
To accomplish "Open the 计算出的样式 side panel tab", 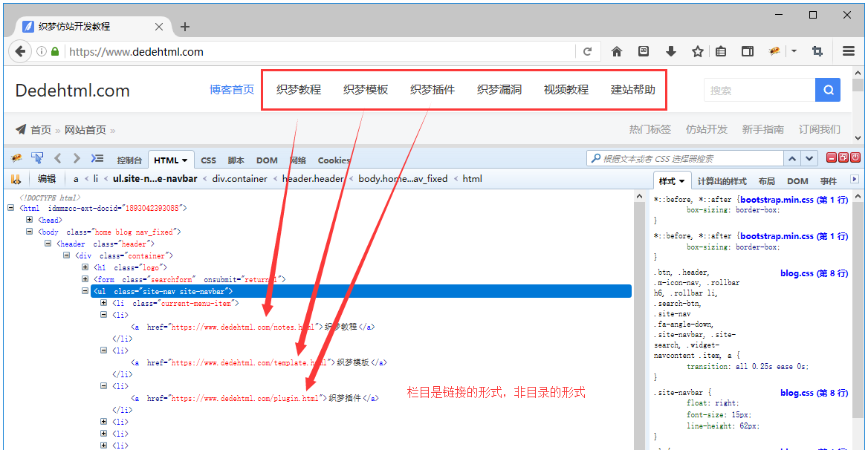I will (722, 181).
